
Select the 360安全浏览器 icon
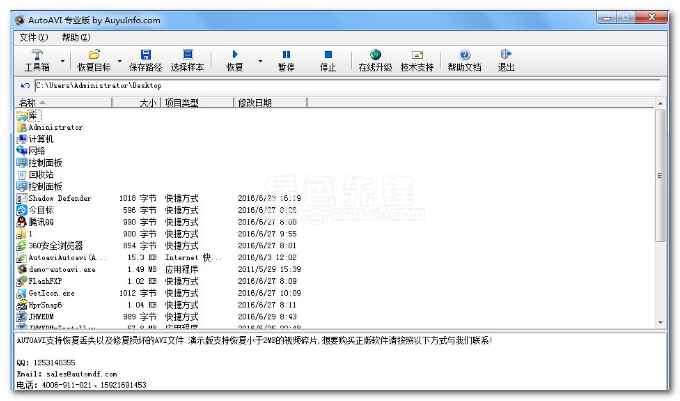22,246
